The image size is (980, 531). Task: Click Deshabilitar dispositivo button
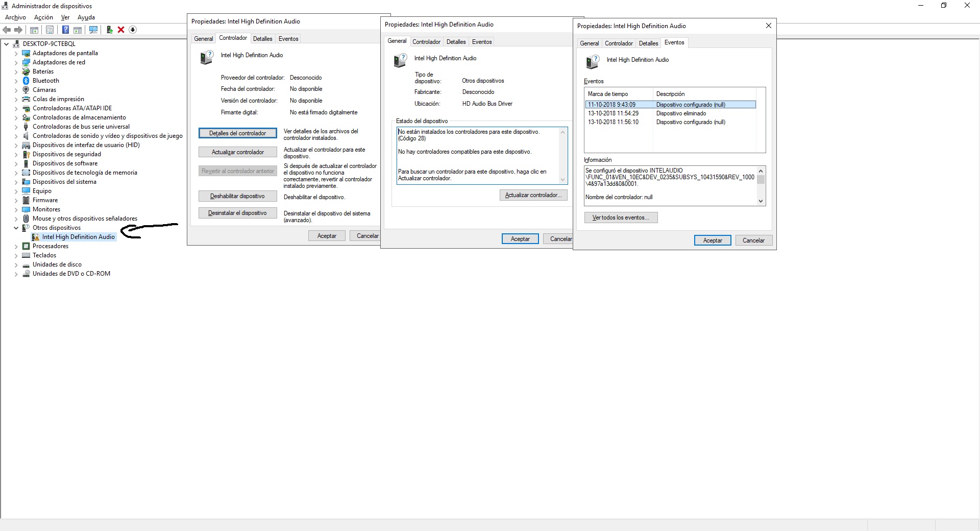tap(237, 196)
